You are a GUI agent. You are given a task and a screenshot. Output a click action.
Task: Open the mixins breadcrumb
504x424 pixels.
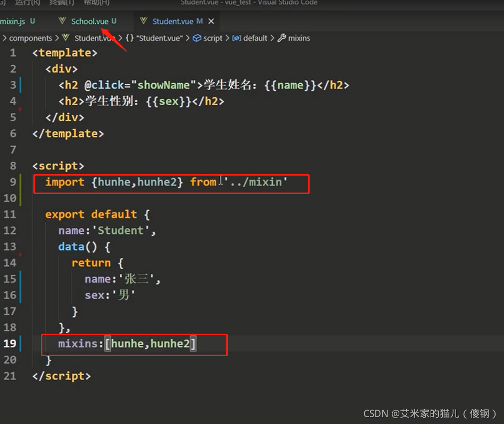click(299, 38)
